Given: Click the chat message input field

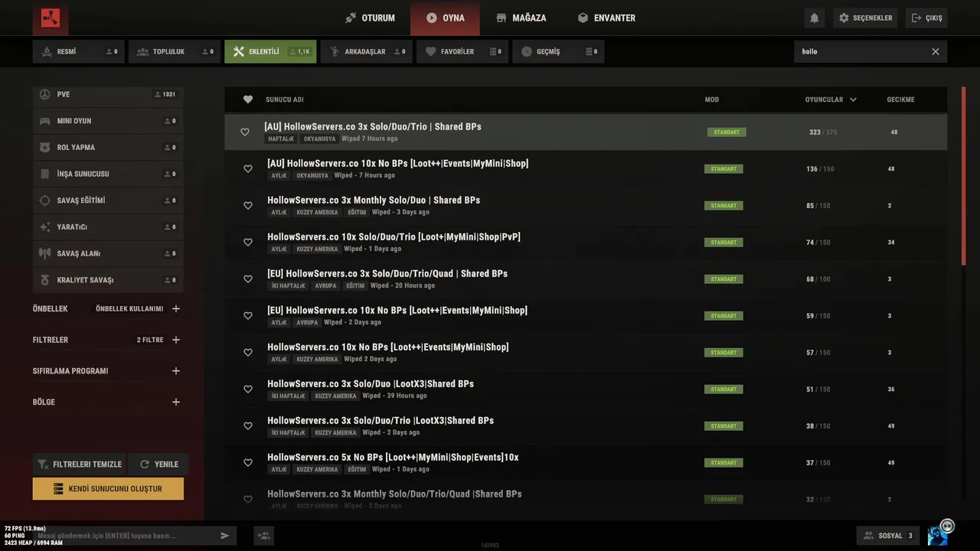Looking at the screenshot, I should click(122, 536).
